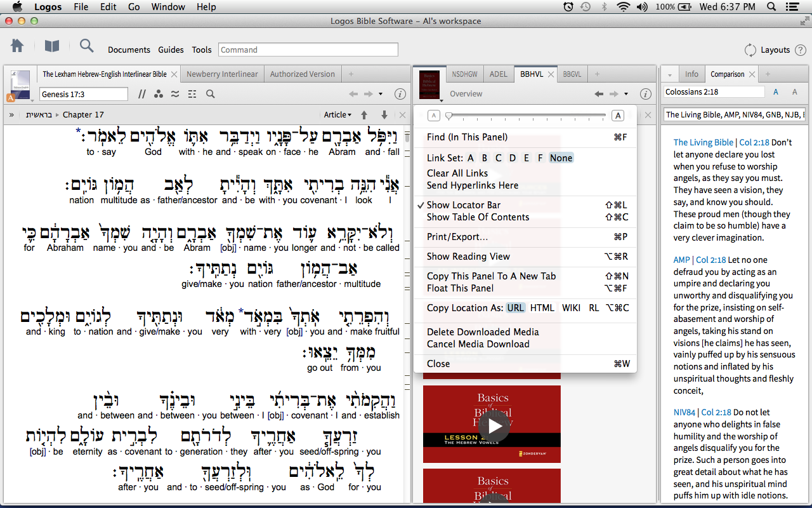Image resolution: width=812 pixels, height=508 pixels.
Task: Open visual filters three-dots icon
Action: click(159, 94)
